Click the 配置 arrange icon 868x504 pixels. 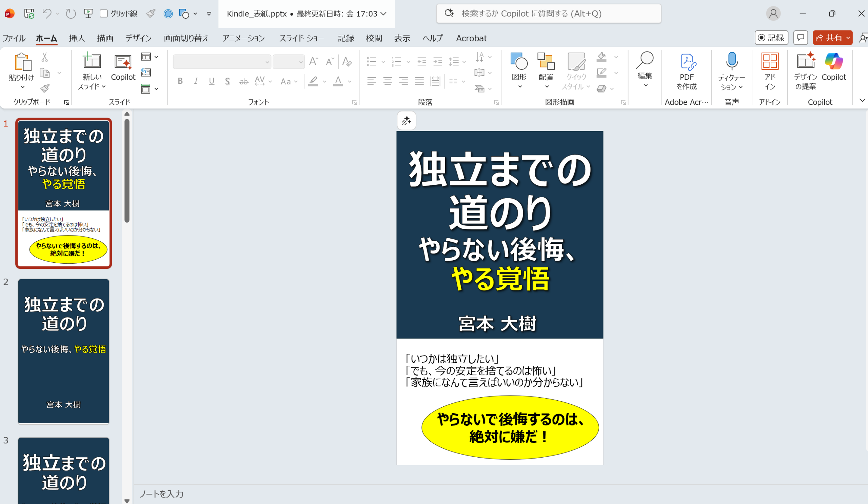(x=546, y=62)
